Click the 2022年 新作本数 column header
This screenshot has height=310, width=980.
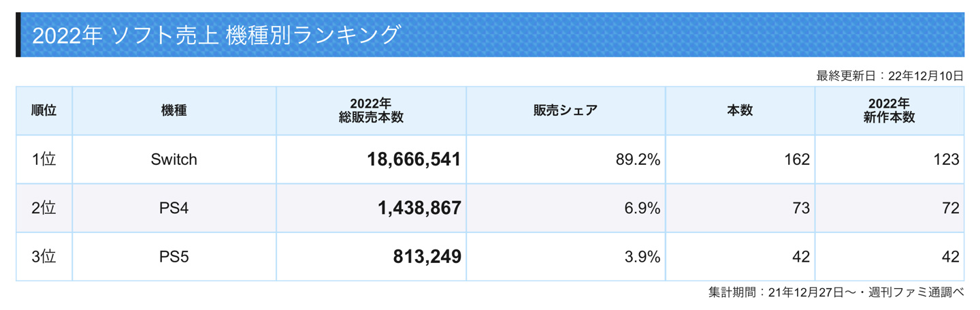tap(889, 110)
